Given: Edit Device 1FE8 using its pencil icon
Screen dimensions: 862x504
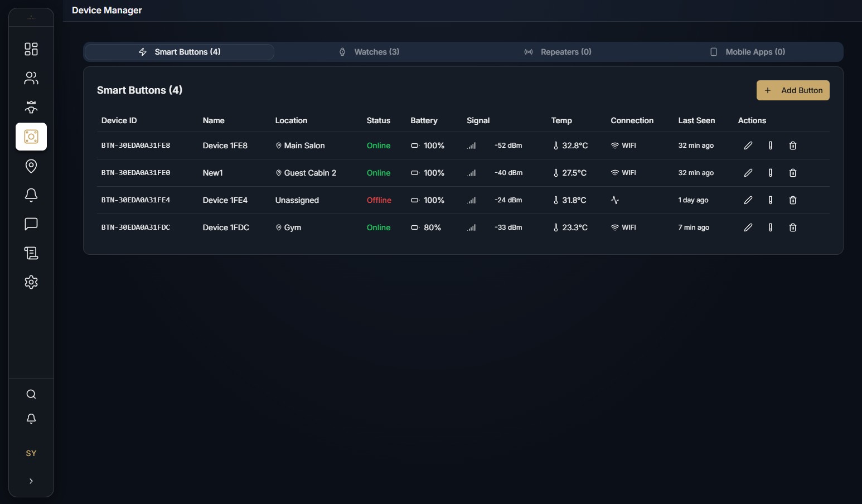Looking at the screenshot, I should (748, 146).
